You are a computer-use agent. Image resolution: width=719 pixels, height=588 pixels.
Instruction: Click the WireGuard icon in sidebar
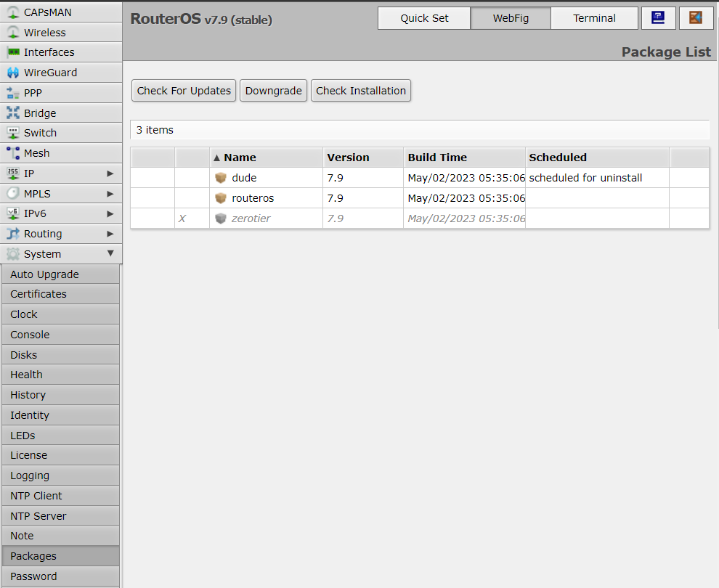(12, 73)
